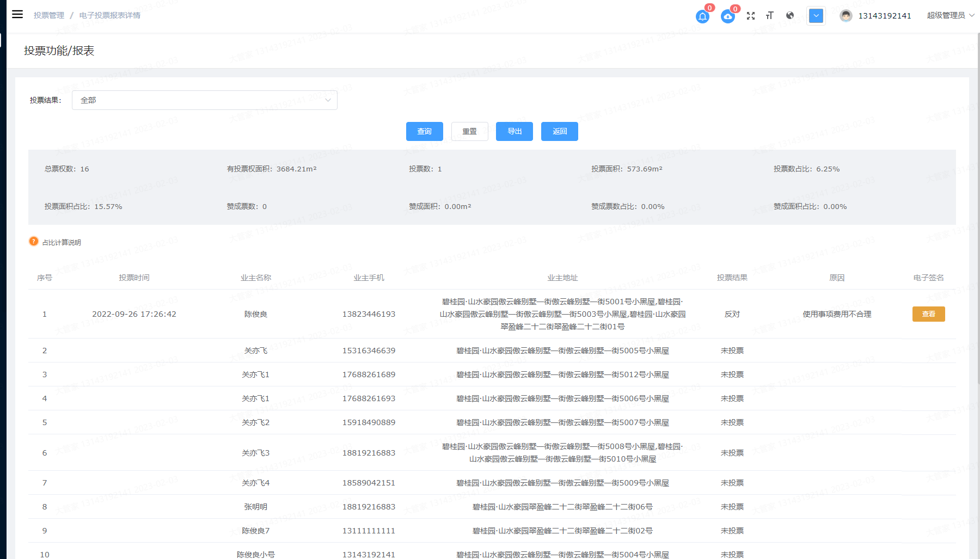Click phone number 13823446193
980x559 pixels.
(x=369, y=314)
